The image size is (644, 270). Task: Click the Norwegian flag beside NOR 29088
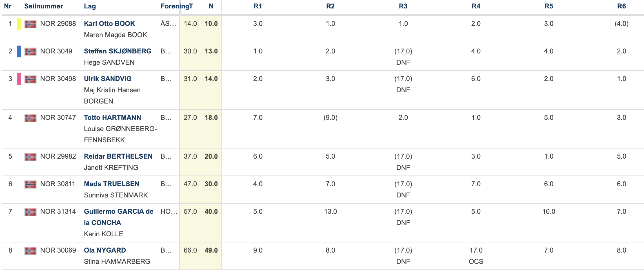point(30,24)
